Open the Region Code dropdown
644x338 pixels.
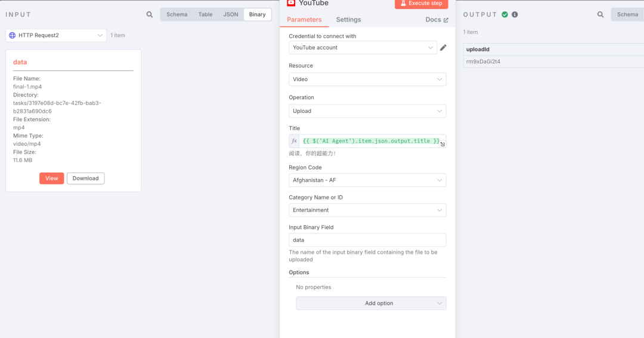point(367,180)
